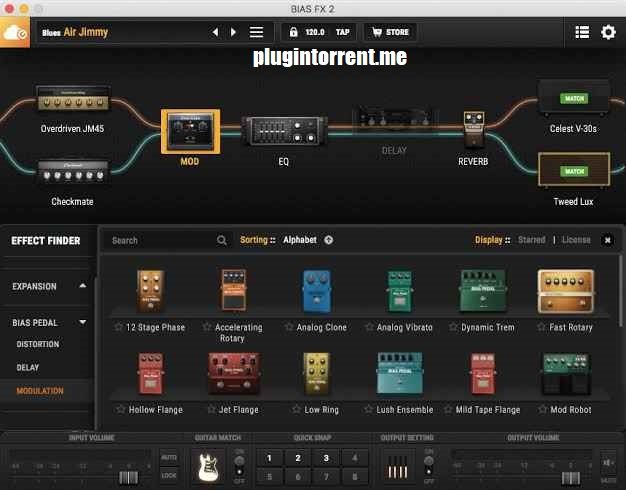Open Guitar Match guitar icon
626x490 pixels.
click(208, 467)
